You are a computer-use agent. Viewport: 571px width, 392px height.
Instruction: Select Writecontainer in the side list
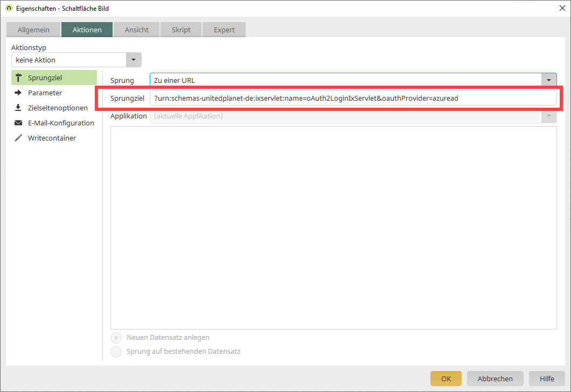pos(54,138)
